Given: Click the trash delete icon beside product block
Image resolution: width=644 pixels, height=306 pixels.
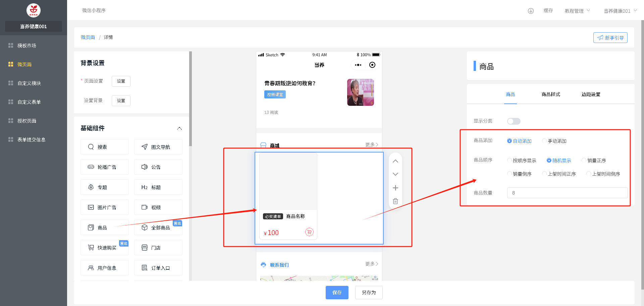Looking at the screenshot, I should click(395, 201).
